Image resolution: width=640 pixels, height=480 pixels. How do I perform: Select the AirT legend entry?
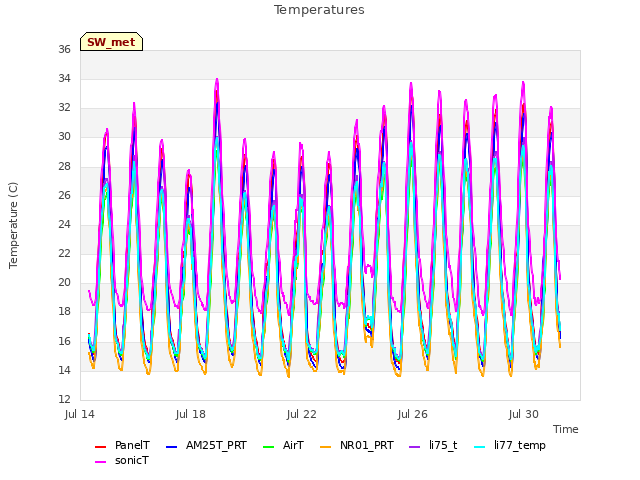283,445
